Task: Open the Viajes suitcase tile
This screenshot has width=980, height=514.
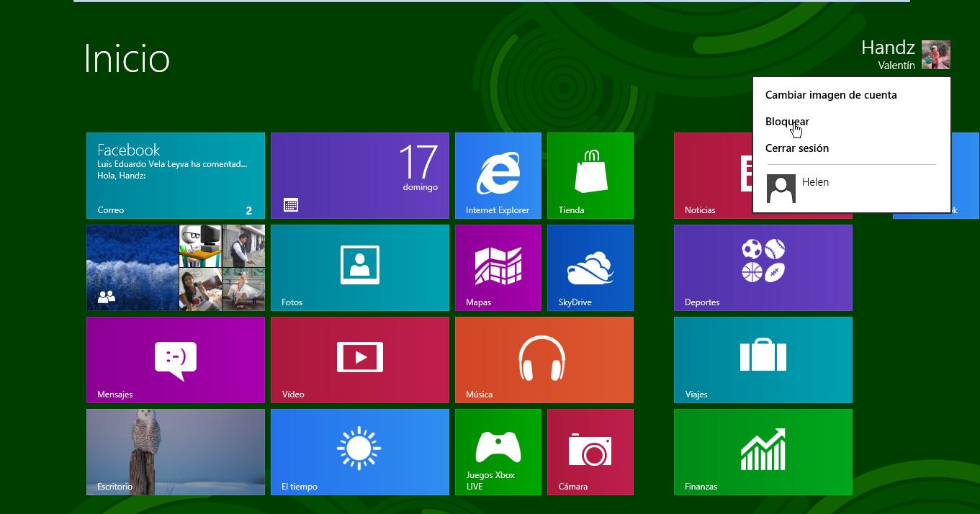Action: point(763,360)
